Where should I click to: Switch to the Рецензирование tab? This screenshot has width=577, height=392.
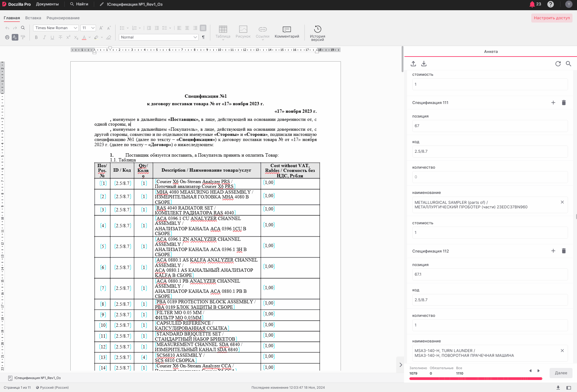click(x=63, y=18)
